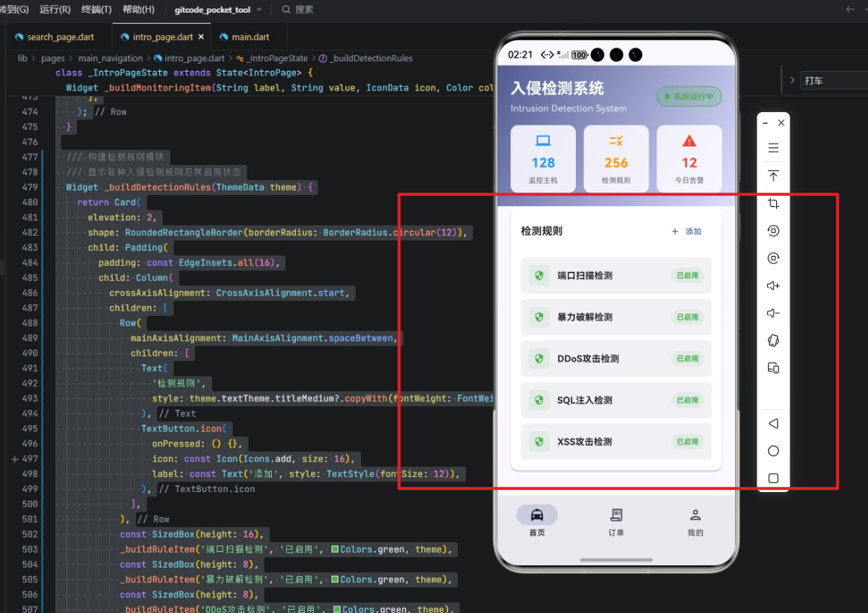Viewport: 868px width, 613px height.
Task: Expand the chevron next to 打车
Action: 792,80
